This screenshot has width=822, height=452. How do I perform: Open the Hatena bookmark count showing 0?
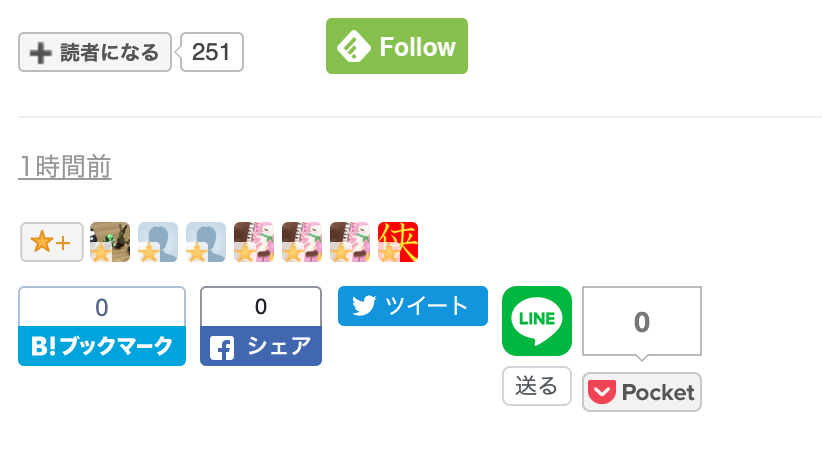pyautogui.click(x=102, y=307)
